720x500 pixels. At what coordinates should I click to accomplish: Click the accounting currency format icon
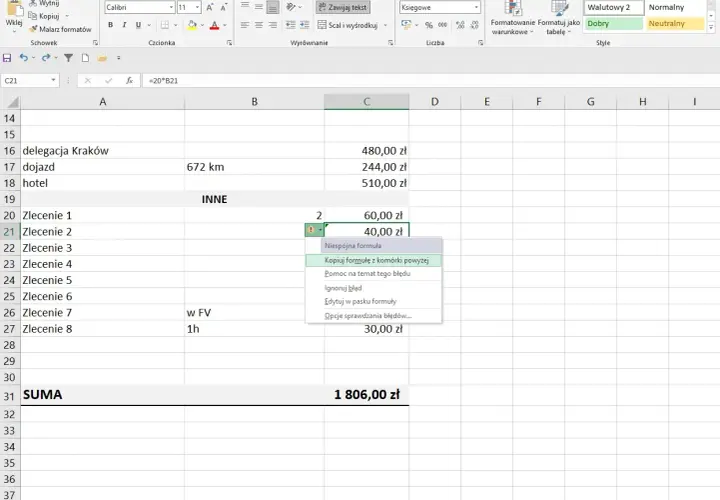point(406,25)
